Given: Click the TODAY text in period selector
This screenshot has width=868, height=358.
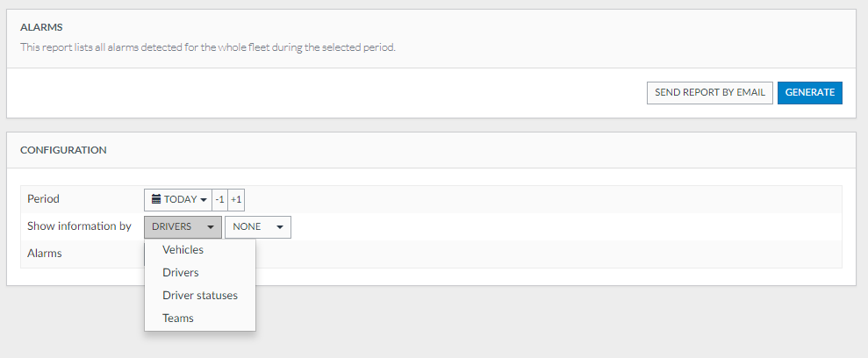Looking at the screenshot, I should pyautogui.click(x=181, y=199).
